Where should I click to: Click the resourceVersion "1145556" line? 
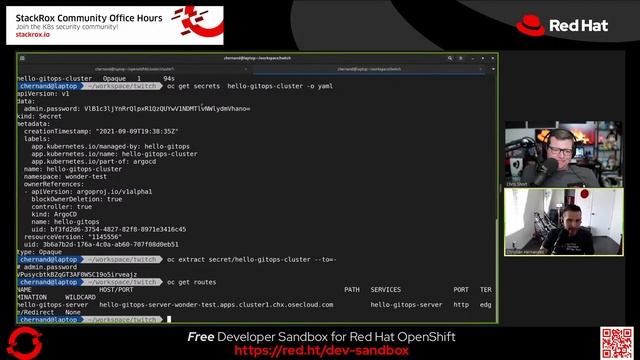click(x=73, y=237)
